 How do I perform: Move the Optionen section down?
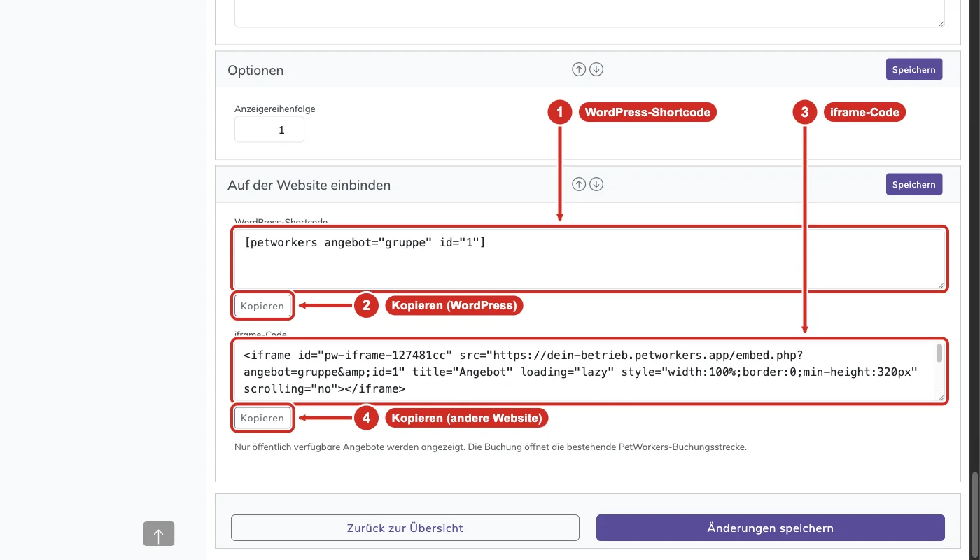tap(596, 69)
